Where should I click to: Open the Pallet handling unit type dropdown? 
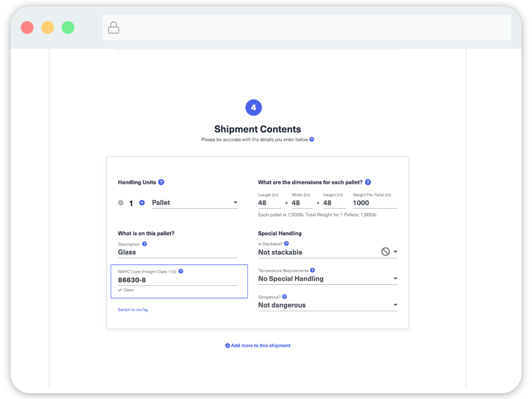point(194,203)
